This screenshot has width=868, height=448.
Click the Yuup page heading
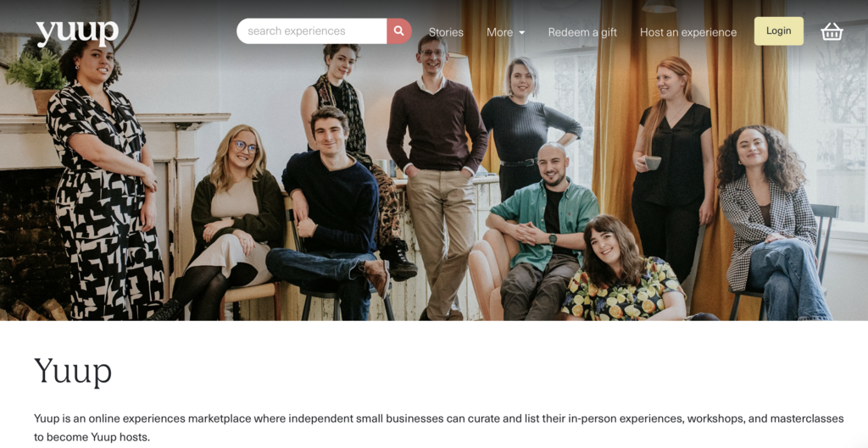click(x=73, y=371)
